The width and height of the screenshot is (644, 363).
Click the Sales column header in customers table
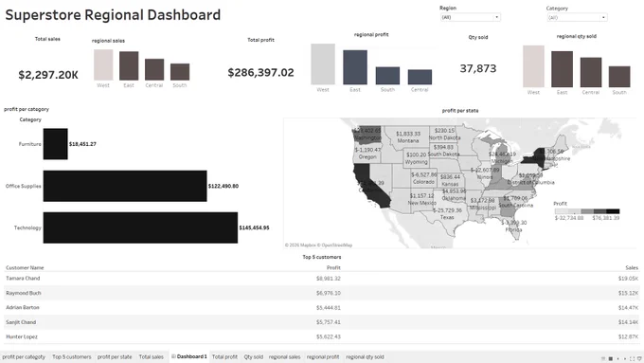click(632, 267)
